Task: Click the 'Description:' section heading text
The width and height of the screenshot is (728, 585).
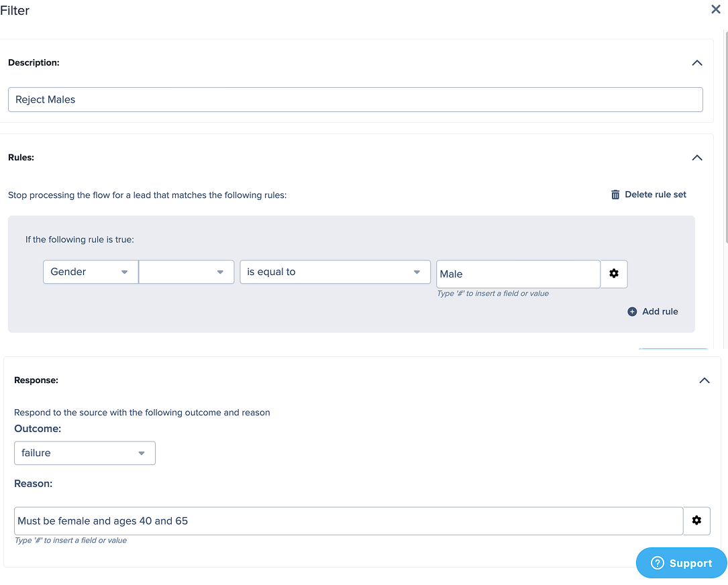Action: click(x=34, y=62)
